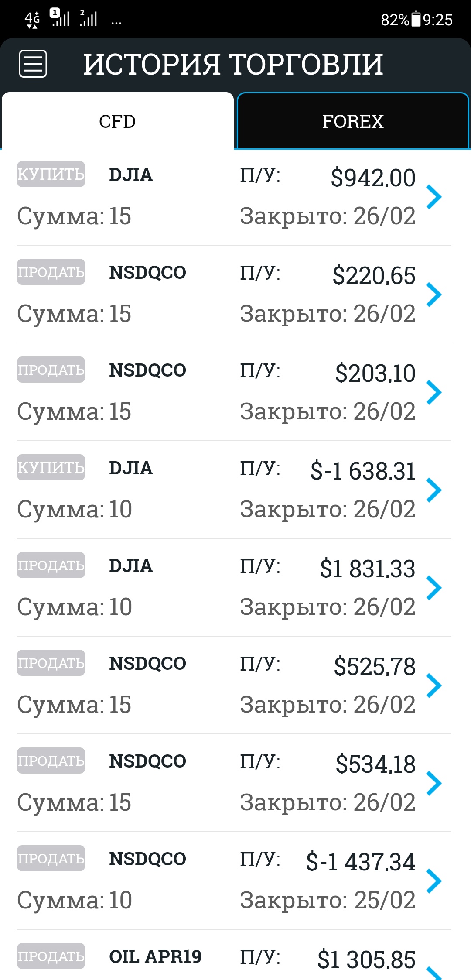The height and width of the screenshot is (980, 471).
Task: Open chevron for DJIA $1 831.33 trade
Action: pos(434,588)
